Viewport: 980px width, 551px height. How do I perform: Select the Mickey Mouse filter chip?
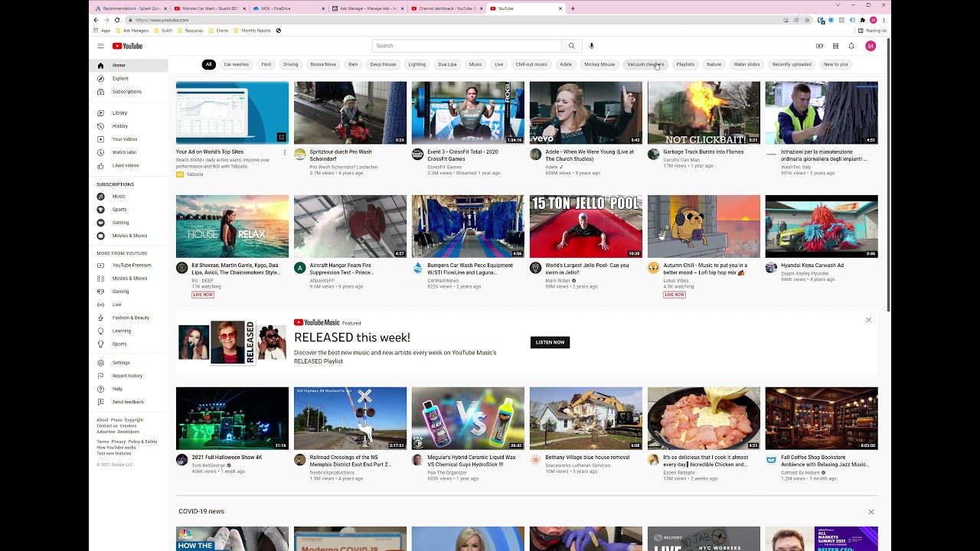pyautogui.click(x=599, y=64)
